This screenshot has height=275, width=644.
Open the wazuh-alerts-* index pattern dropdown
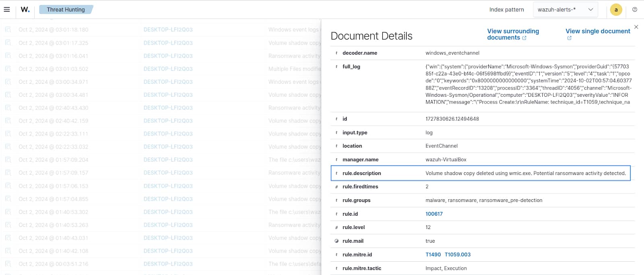[x=565, y=10]
